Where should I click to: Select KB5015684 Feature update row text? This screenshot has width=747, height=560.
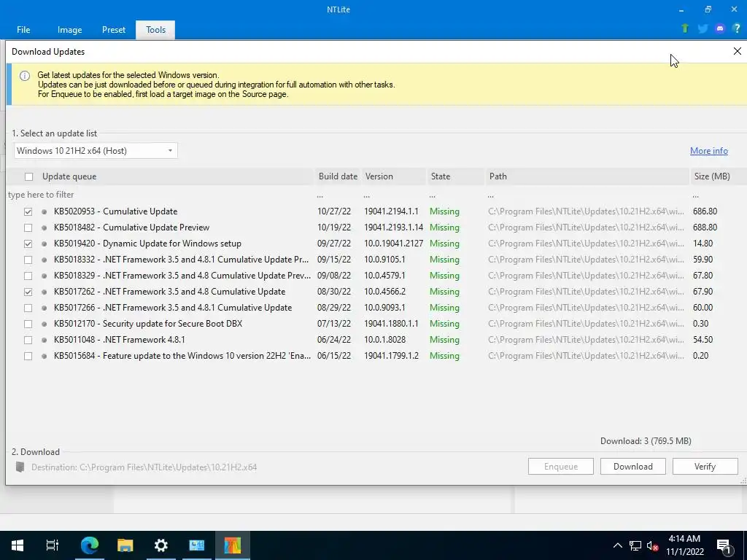point(182,356)
